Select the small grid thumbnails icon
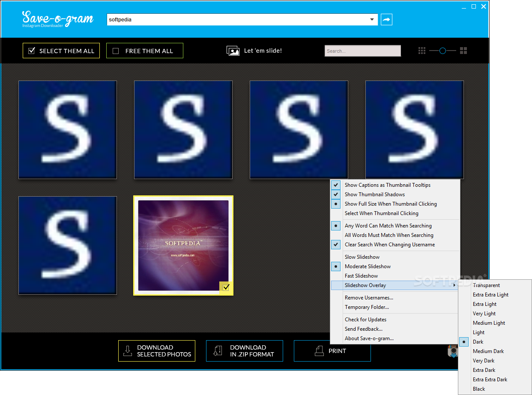The image size is (532, 395). point(422,51)
